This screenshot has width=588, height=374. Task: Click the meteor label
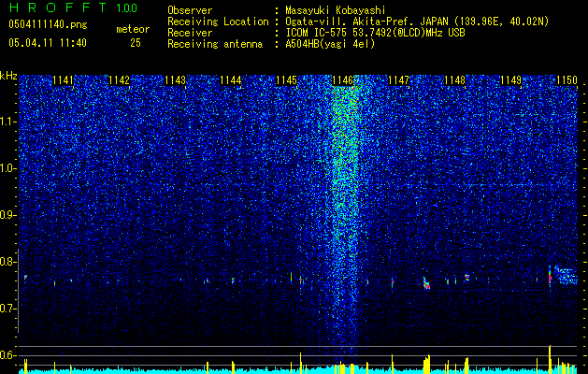[x=133, y=29]
